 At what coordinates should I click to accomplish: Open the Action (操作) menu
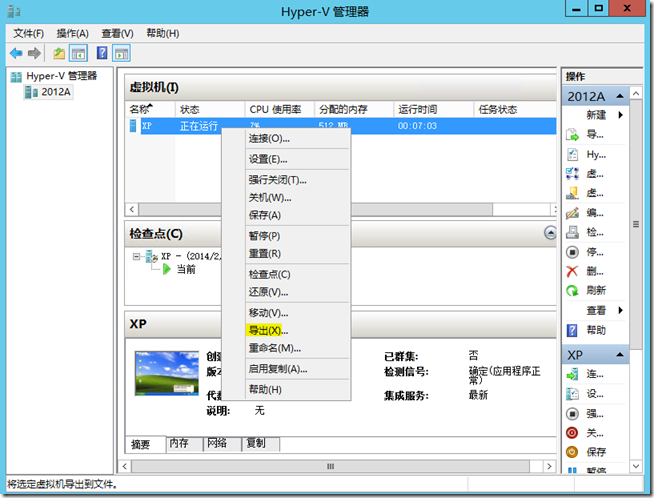(x=73, y=33)
